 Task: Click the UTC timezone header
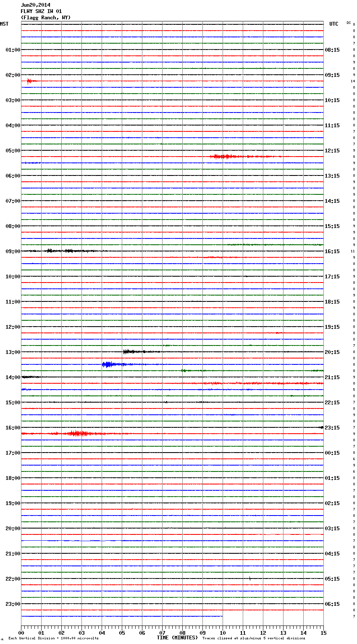coord(334,24)
